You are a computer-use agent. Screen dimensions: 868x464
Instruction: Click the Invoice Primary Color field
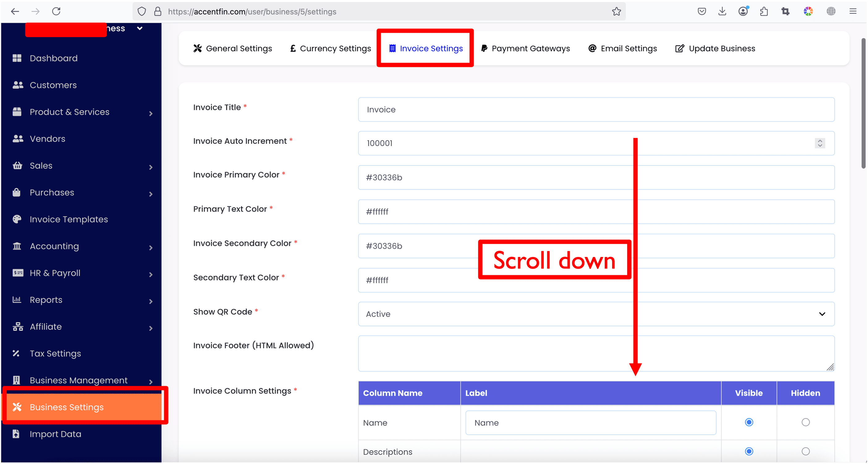[x=596, y=178]
